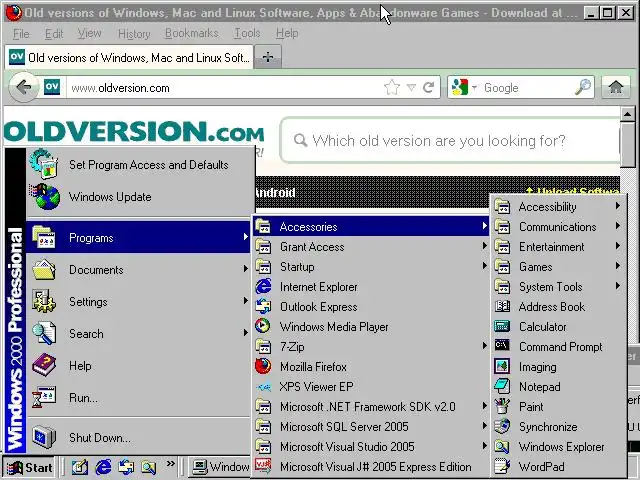Open URL history dropdown triangle
This screenshot has width=640, height=480.
pos(411,87)
